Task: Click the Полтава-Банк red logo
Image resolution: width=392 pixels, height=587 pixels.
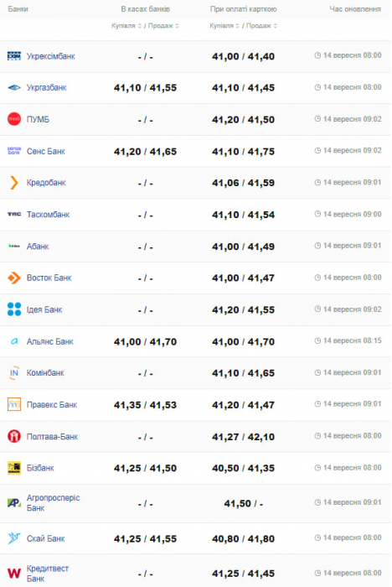Action: click(14, 436)
